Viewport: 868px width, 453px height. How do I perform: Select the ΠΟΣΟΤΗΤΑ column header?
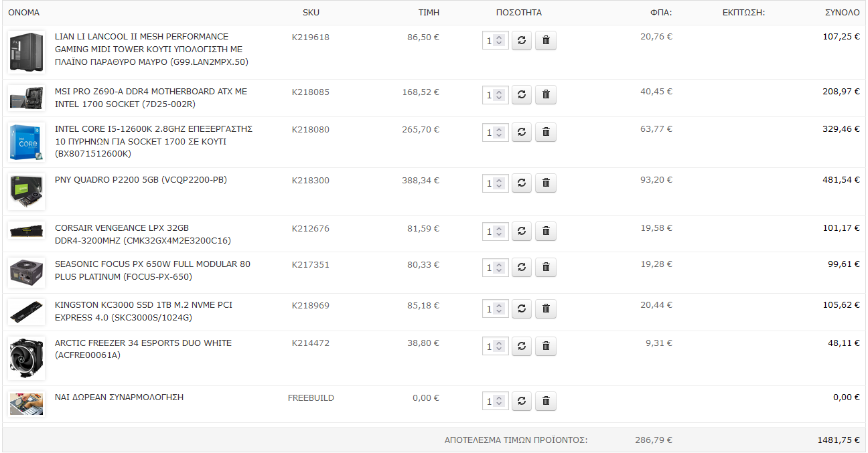click(519, 13)
